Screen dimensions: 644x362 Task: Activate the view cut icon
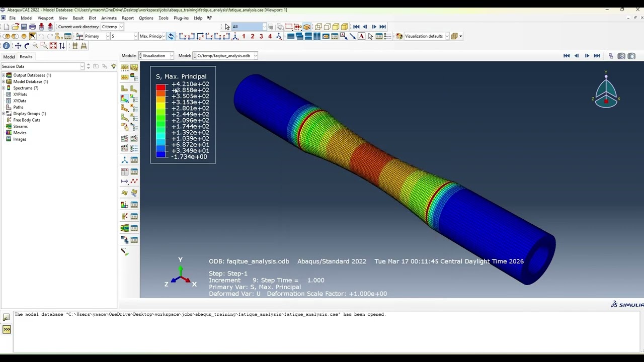(x=124, y=205)
